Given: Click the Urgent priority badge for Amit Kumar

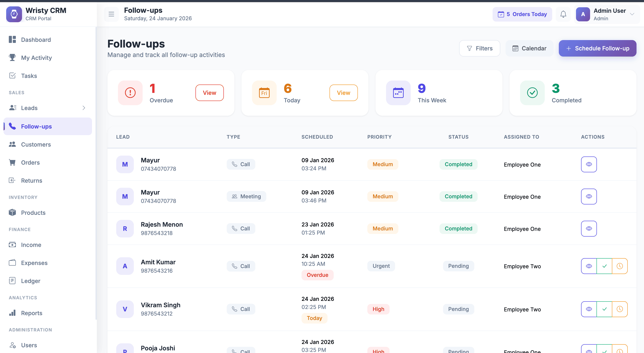Looking at the screenshot, I should click(x=381, y=266).
